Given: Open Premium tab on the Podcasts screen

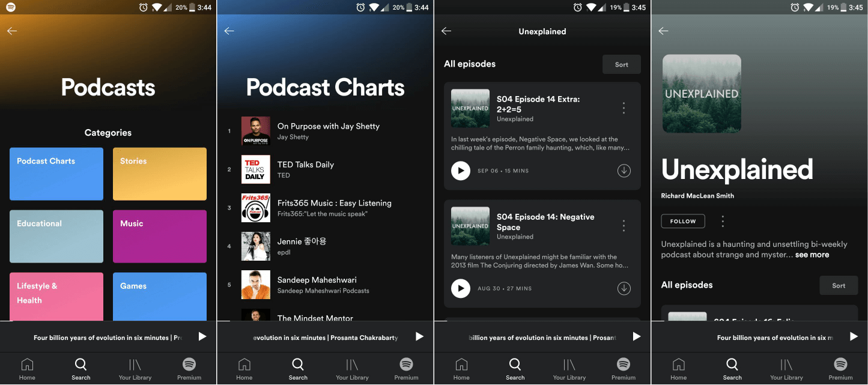Looking at the screenshot, I should 189,369.
